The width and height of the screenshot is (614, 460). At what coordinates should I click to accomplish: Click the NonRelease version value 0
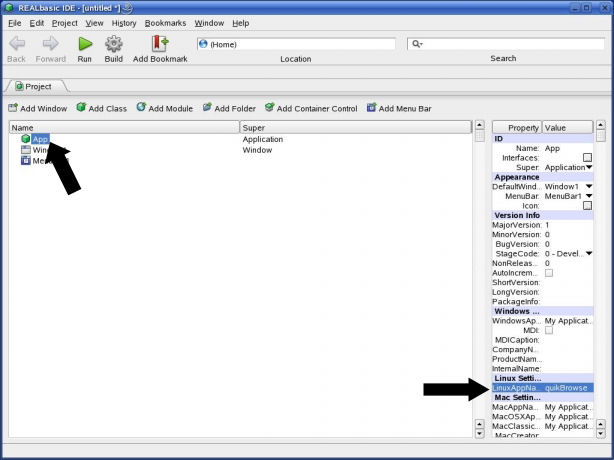(547, 263)
